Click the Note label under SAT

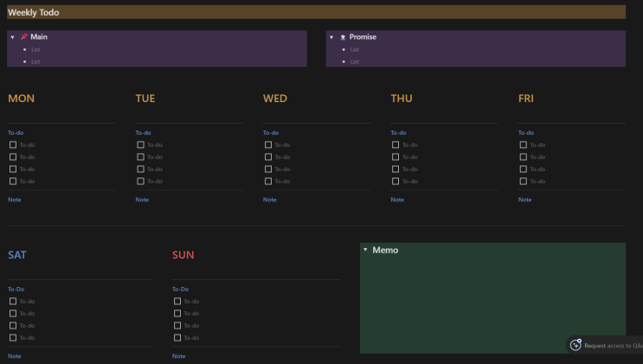15,356
